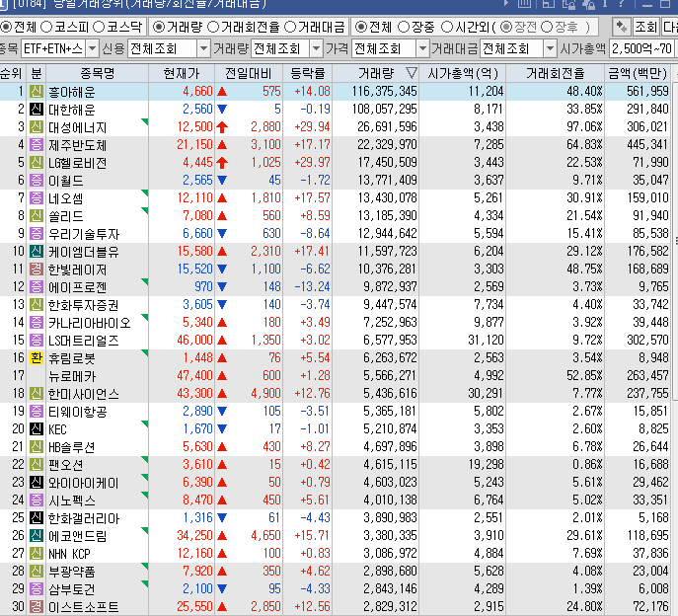
Task: Select the 거래대금 ranking radio button
Action: [x=290, y=28]
